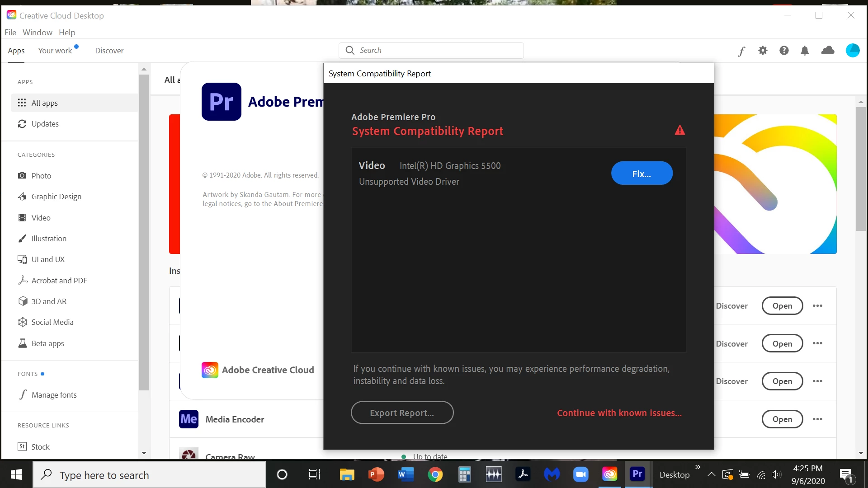Click the cloud sync status icon
The height and width of the screenshot is (488, 868).
coord(828,51)
